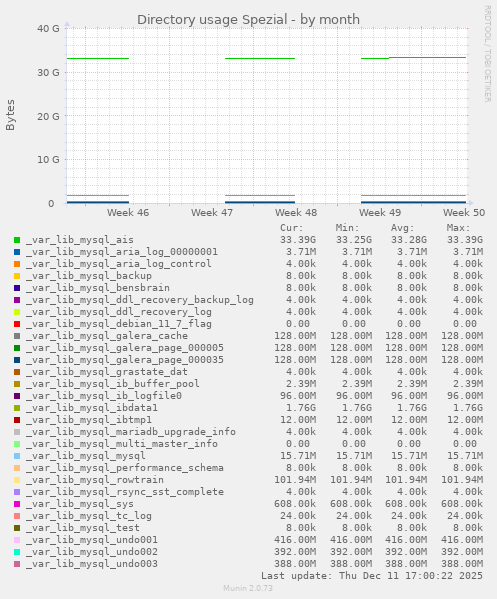The height and width of the screenshot is (599, 497).
Task: Select the _var_lib_mysql_test label
Action: [83, 528]
